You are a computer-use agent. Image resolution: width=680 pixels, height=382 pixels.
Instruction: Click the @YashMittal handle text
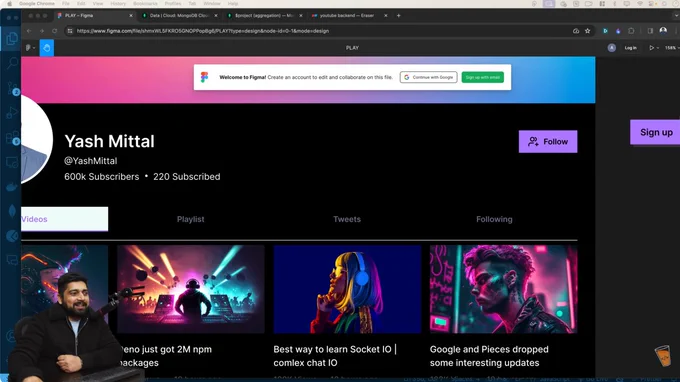click(91, 161)
